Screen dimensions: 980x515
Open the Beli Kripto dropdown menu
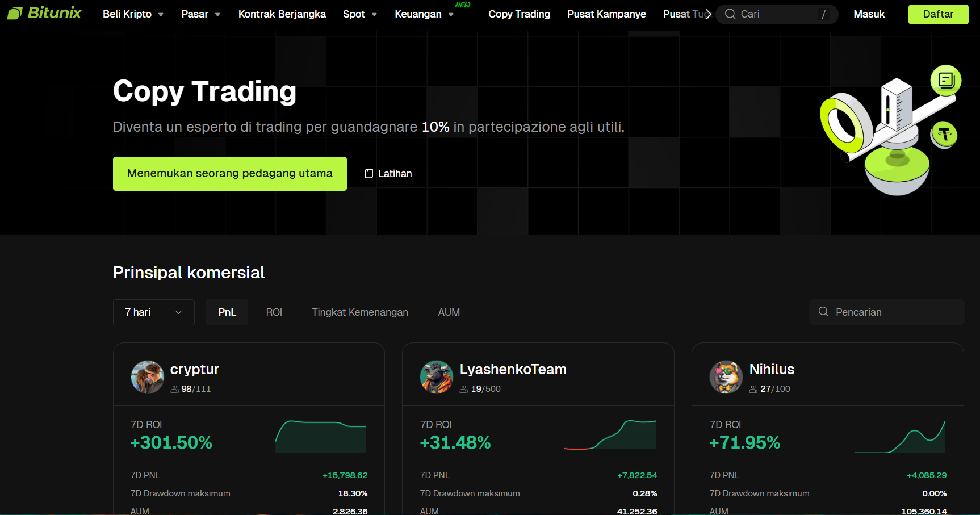[133, 14]
